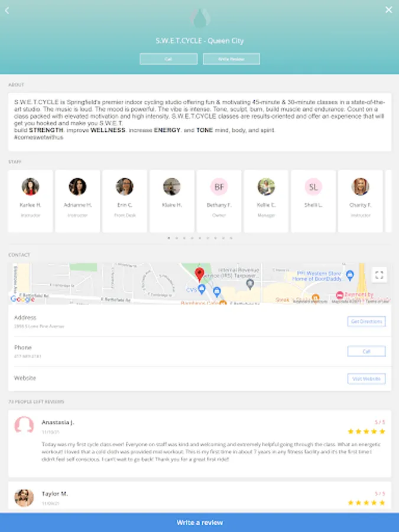Click the #comeswetwithus hashtag text

click(x=38, y=137)
